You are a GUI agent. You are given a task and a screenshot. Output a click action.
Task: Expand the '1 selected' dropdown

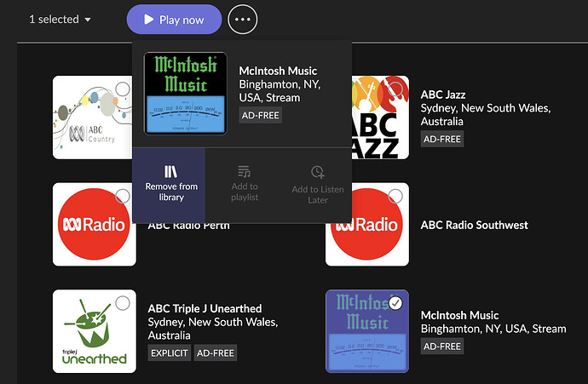click(x=60, y=20)
